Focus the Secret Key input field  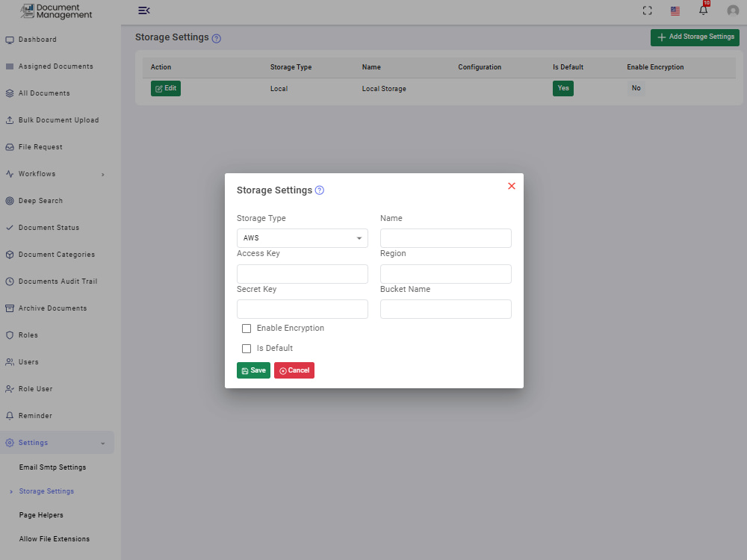pos(303,309)
